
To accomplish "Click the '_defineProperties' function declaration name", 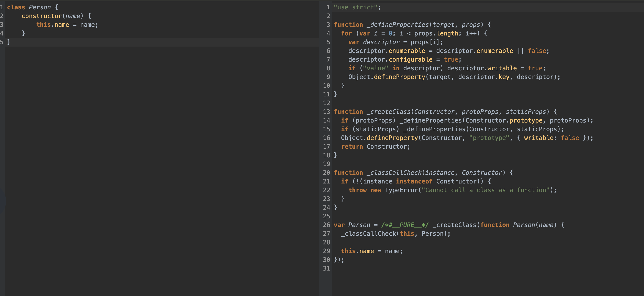I will pos(397,25).
